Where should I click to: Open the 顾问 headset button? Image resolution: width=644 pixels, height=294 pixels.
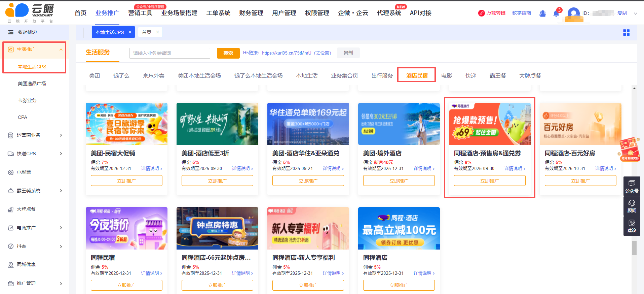(632, 206)
